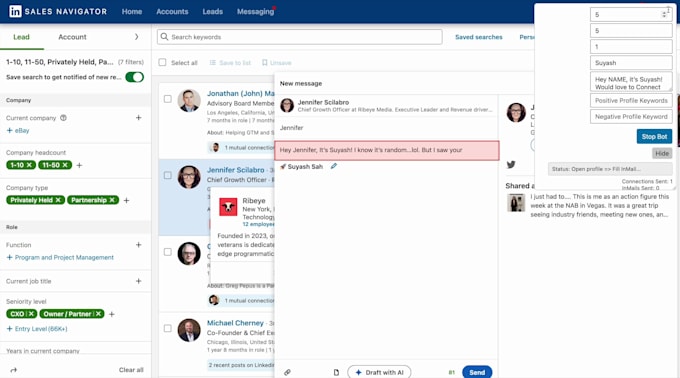
Task: Expand the Current company filter
Action: [x=138, y=117]
